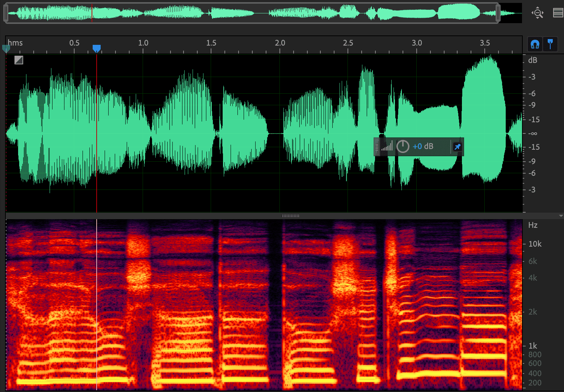The image size is (564, 392).
Task: Click the HUD amplitude gain knob
Action: coord(403,146)
